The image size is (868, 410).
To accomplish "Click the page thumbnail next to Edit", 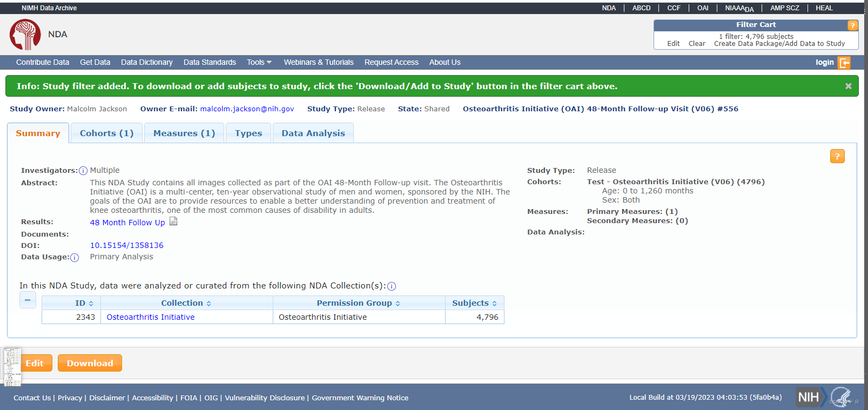I will click(x=12, y=367).
